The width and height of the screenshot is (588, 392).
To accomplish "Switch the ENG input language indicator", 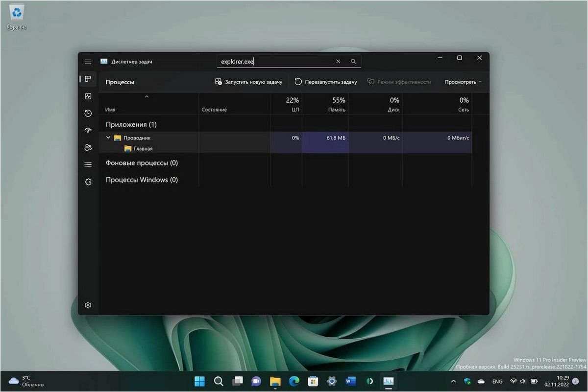I will coord(497,381).
